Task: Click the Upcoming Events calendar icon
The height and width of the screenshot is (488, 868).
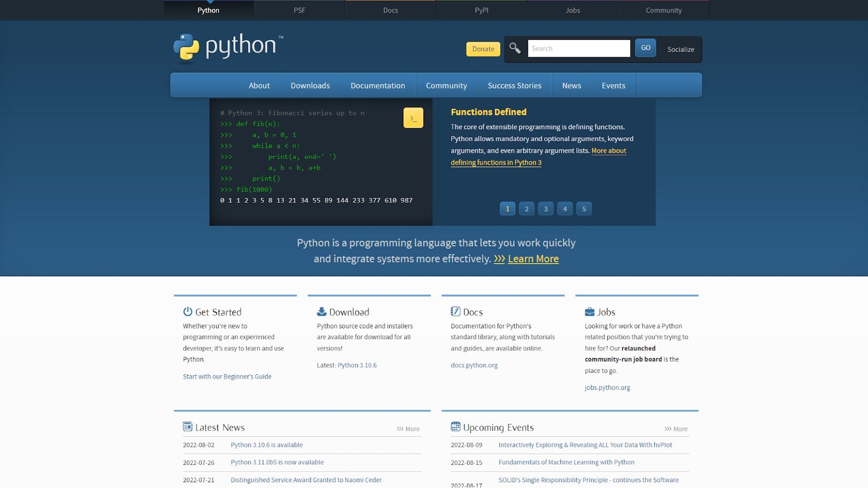Action: (x=455, y=427)
